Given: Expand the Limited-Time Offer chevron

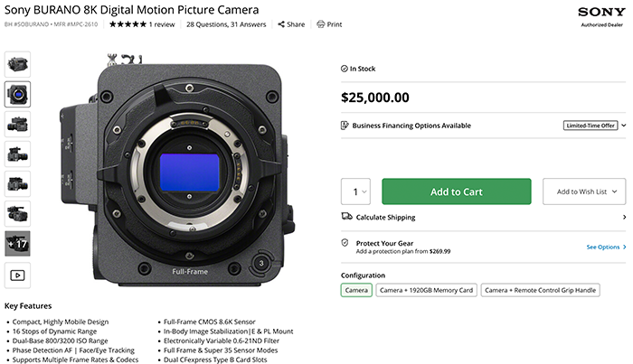Looking at the screenshot, I should tap(623, 126).
